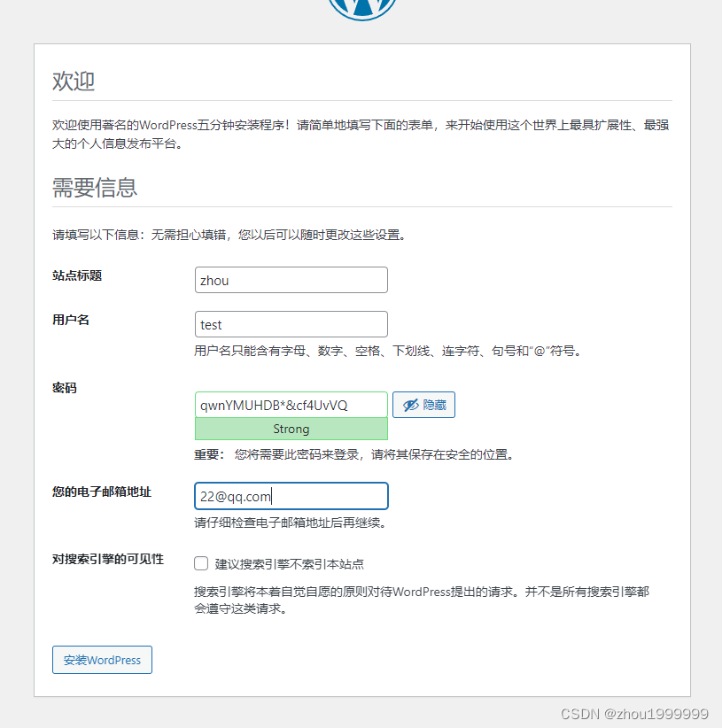Click the username rules hint about 字母、数字
722x728 pixels.
388,351
